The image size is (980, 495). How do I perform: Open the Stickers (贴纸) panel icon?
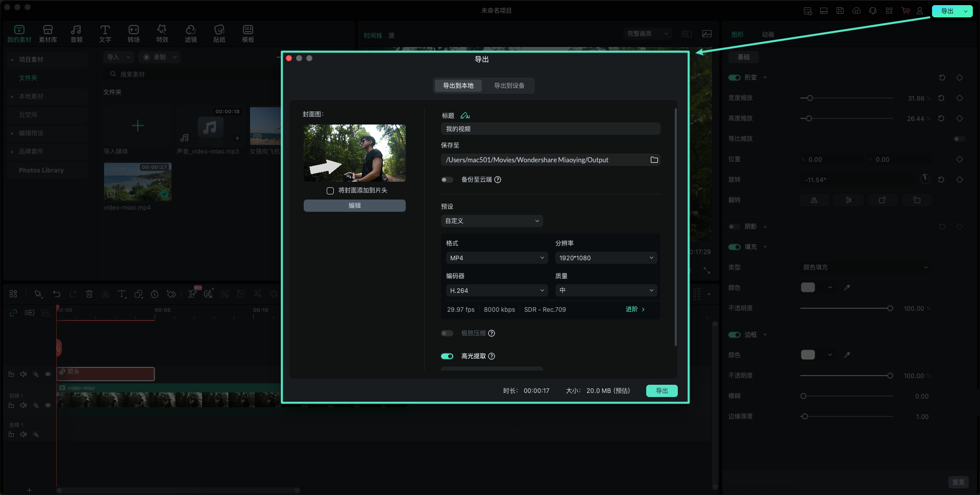tap(219, 33)
